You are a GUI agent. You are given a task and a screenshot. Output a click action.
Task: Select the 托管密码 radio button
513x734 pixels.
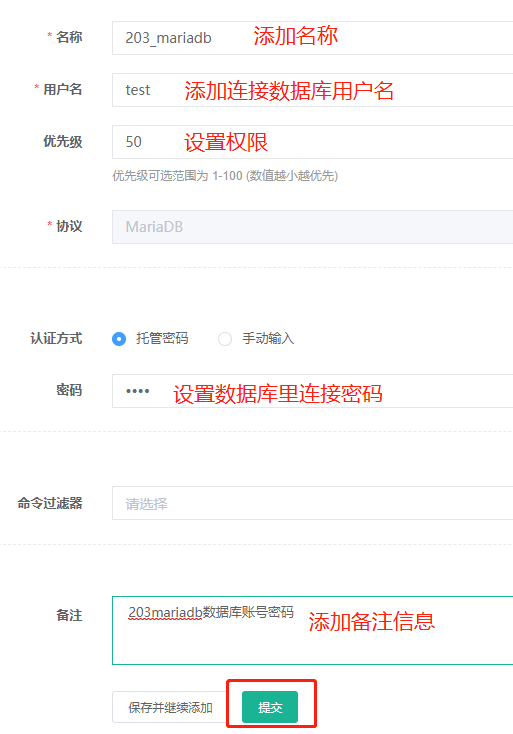(119, 339)
